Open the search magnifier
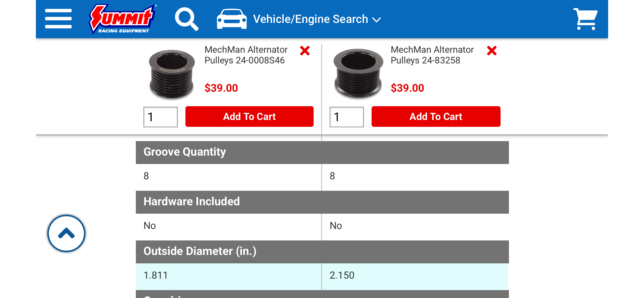 187,19
